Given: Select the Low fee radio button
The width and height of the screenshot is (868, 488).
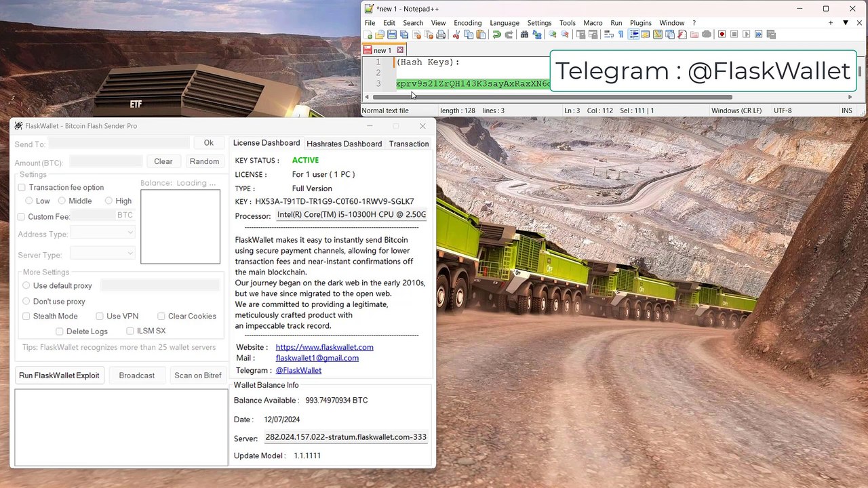Looking at the screenshot, I should pyautogui.click(x=28, y=201).
